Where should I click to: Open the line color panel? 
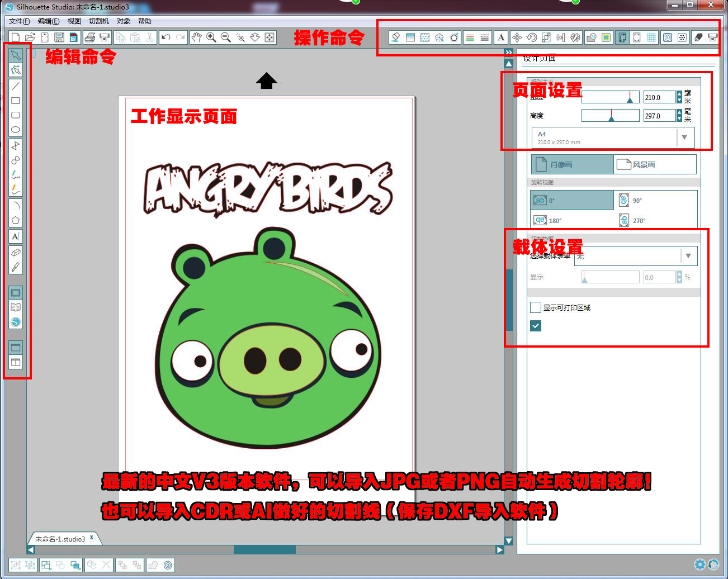(x=470, y=37)
